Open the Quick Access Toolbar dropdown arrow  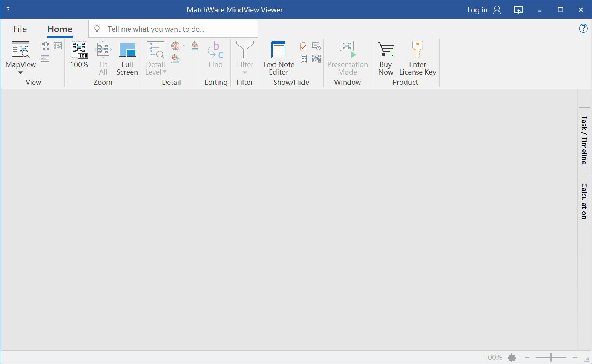pos(8,8)
